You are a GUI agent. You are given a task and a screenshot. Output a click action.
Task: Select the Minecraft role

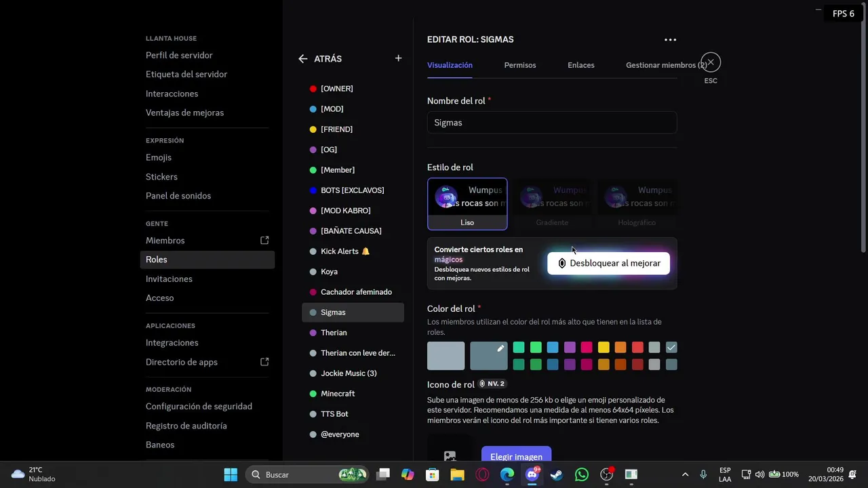pyautogui.click(x=353, y=394)
